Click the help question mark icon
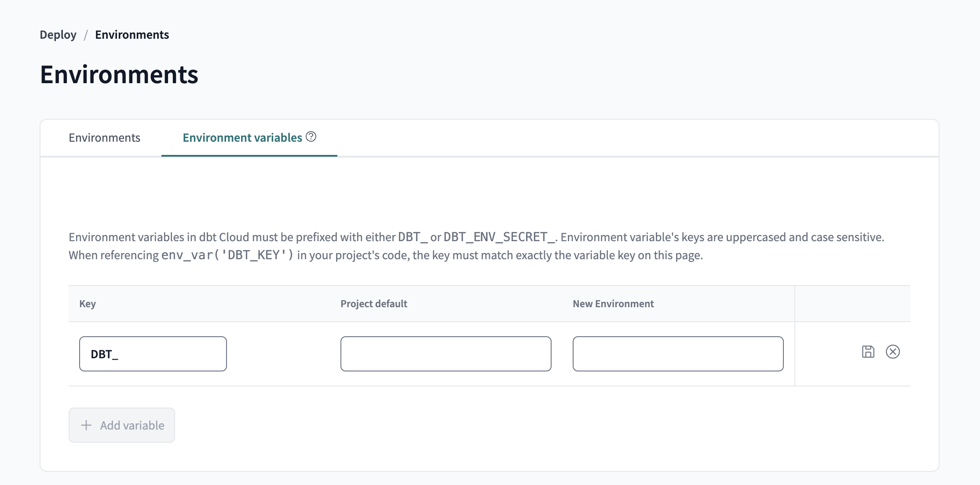 click(311, 136)
